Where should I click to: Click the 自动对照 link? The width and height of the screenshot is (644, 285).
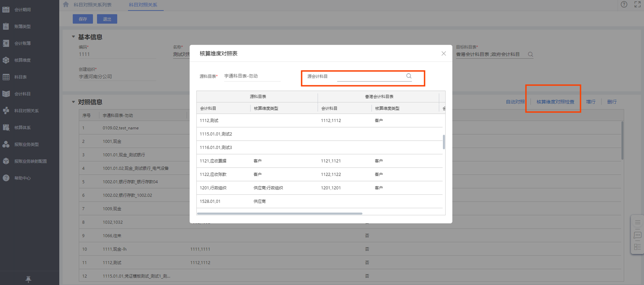tap(515, 102)
